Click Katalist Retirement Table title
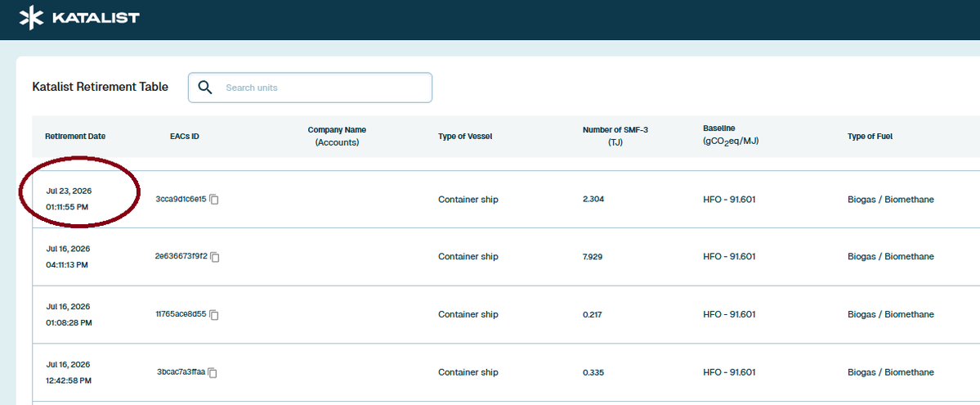 tap(100, 87)
